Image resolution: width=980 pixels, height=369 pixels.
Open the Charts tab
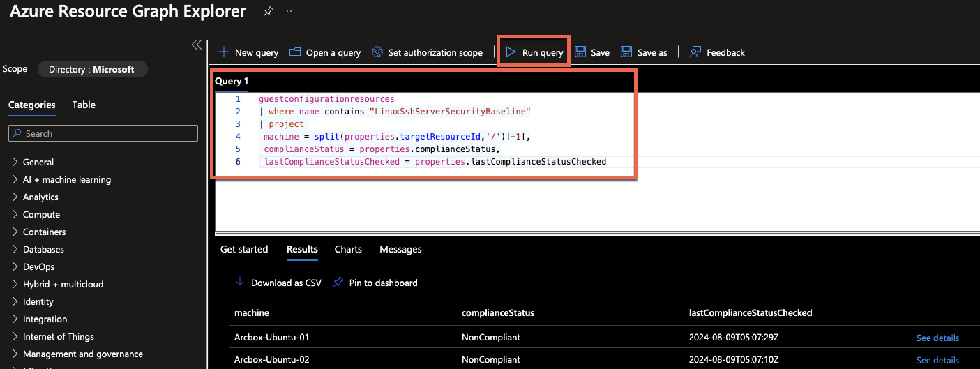tap(348, 249)
